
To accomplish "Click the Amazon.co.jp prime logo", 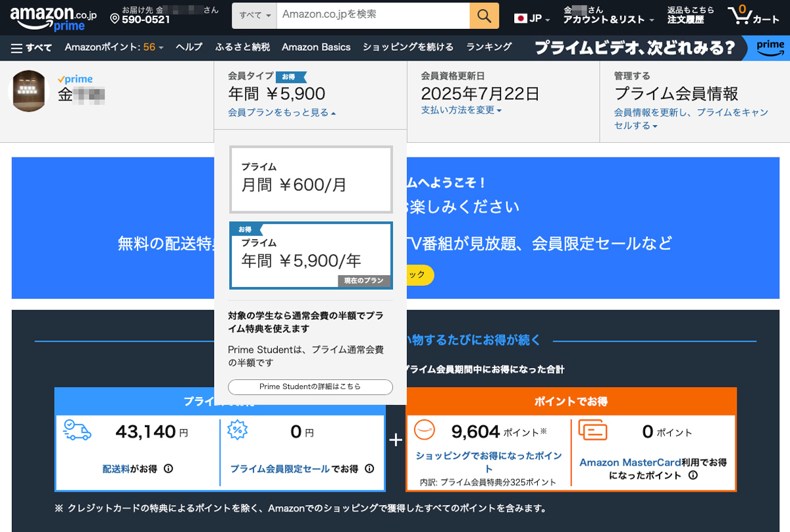I will click(x=53, y=18).
